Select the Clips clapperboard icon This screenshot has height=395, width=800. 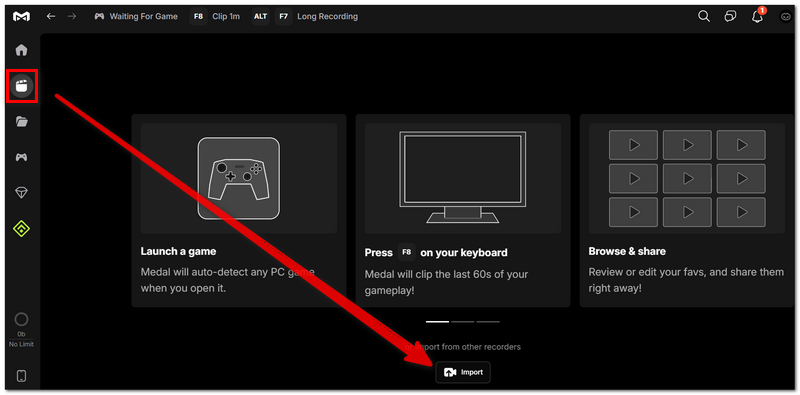tap(21, 86)
